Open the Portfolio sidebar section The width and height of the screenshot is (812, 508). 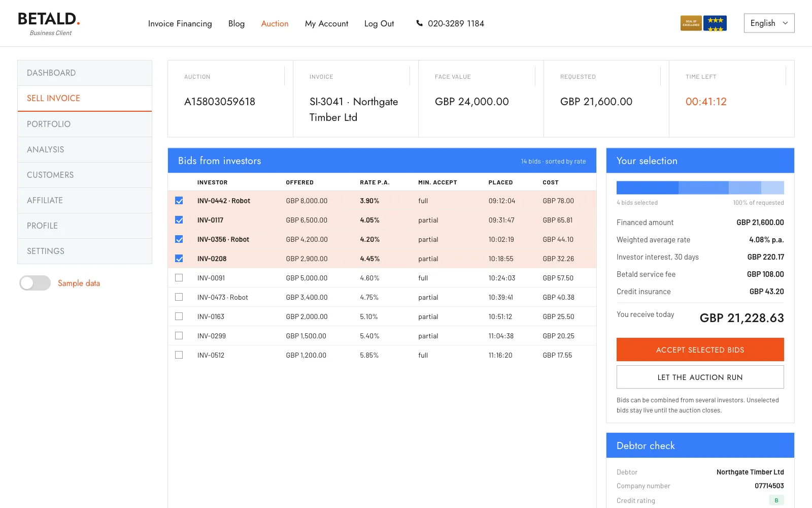click(x=85, y=124)
